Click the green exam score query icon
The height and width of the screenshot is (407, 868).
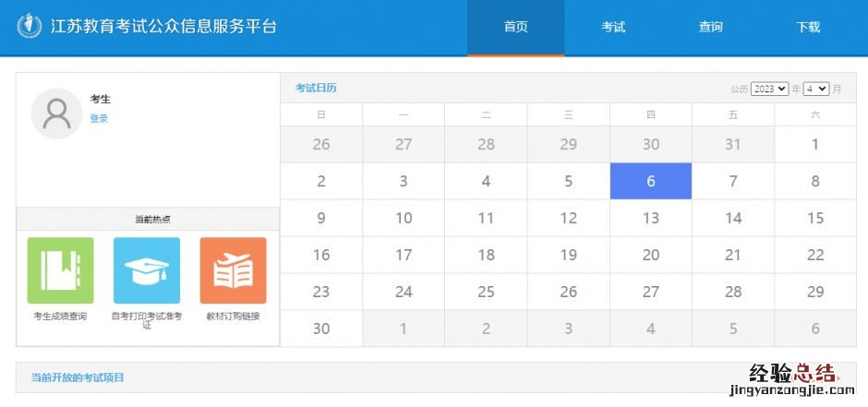(60, 270)
